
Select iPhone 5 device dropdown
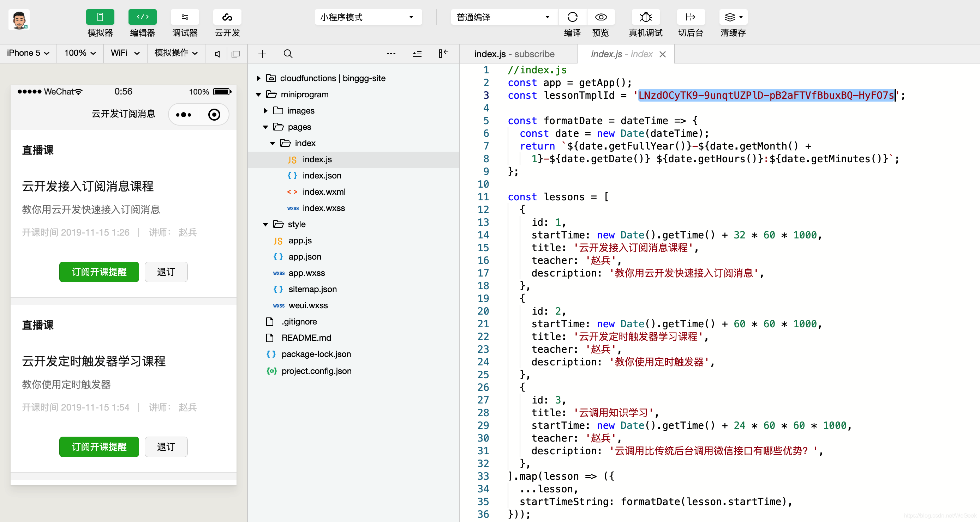click(29, 53)
